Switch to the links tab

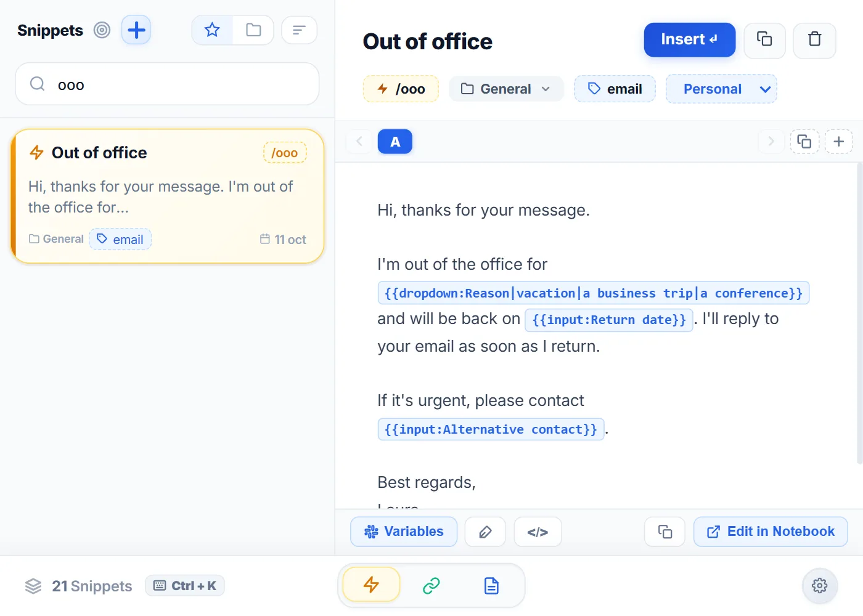(431, 585)
